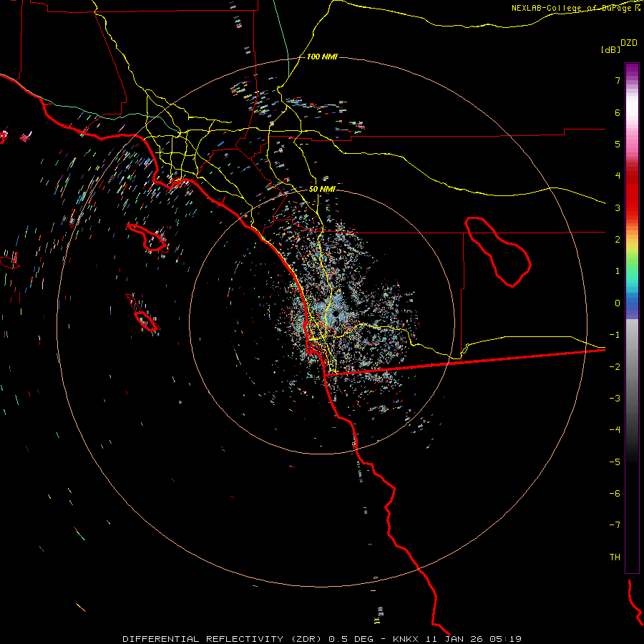This screenshot has height=644, width=644.
Task: Click "0.5 DEG" elevation text in caption
Action: (351, 639)
